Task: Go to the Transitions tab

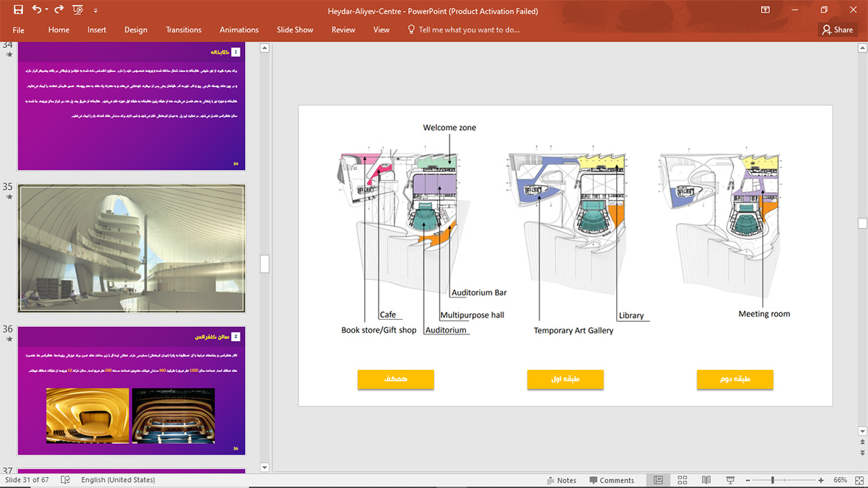Action: coord(183,30)
